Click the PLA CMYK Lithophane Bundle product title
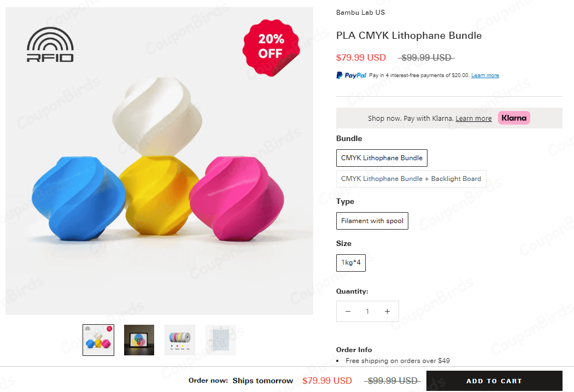The width and height of the screenshot is (574, 392). click(x=409, y=35)
